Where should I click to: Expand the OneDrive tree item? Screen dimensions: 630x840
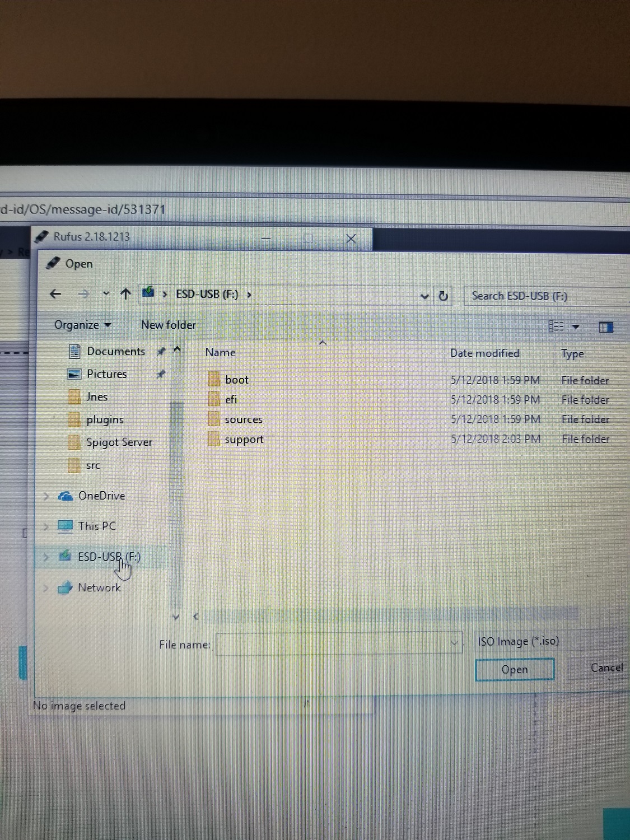point(46,496)
